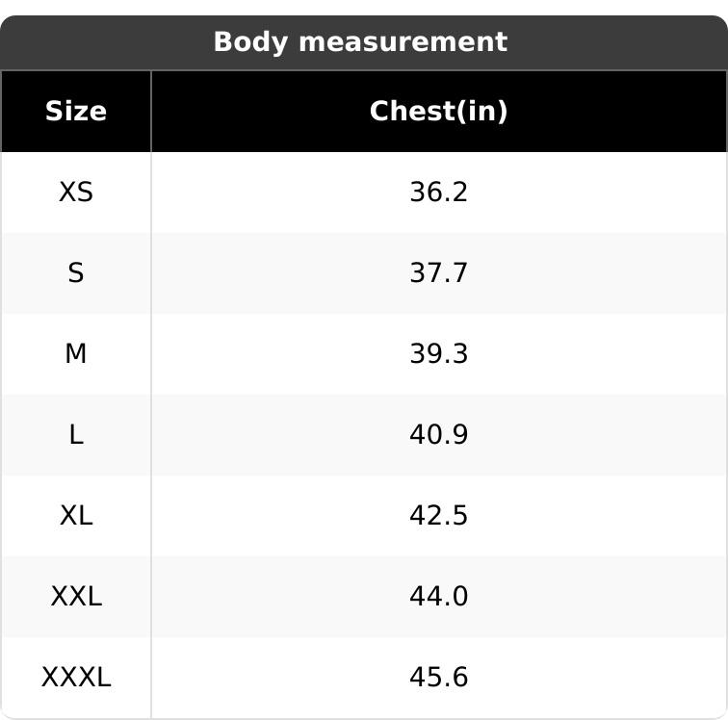Click the 37.7 chest measurement
The width and height of the screenshot is (728, 720).
pyautogui.click(x=438, y=272)
